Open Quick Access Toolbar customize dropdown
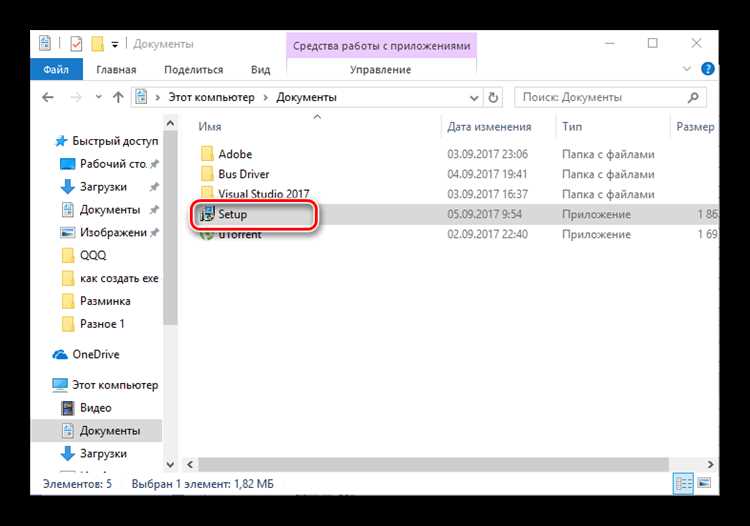 [115, 44]
